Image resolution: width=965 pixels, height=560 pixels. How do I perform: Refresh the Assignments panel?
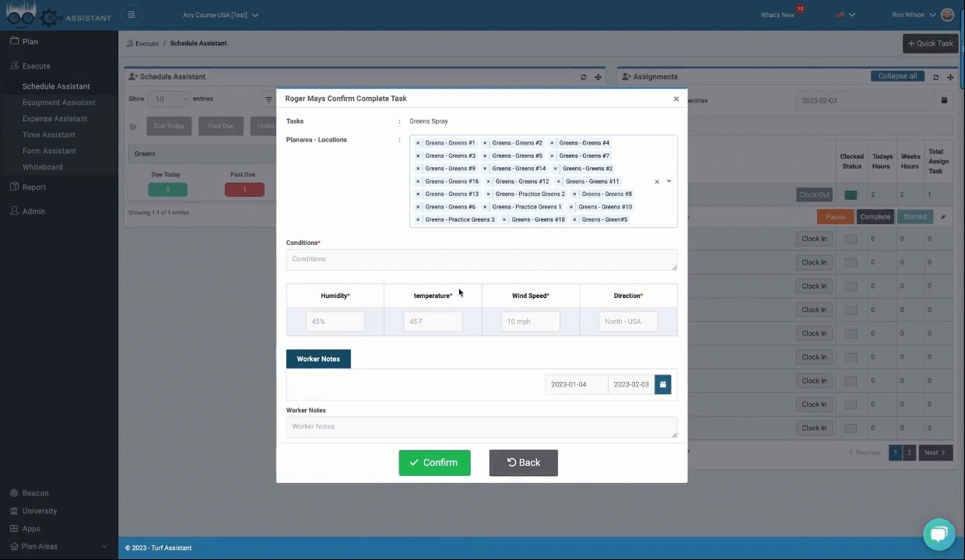tap(935, 76)
